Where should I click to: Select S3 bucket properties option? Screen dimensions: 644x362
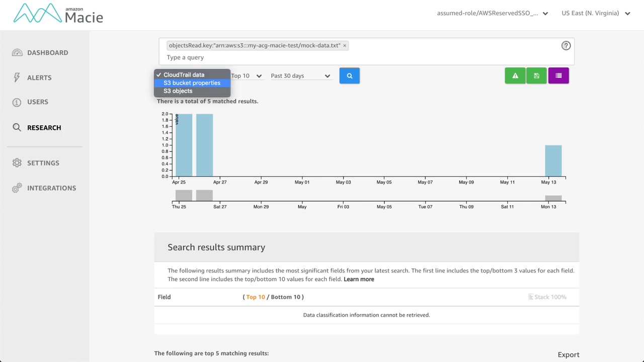[x=192, y=83]
